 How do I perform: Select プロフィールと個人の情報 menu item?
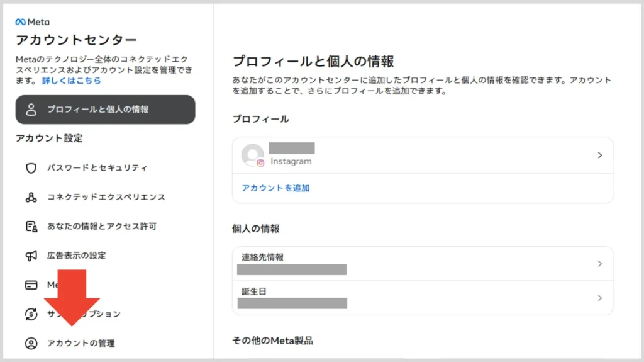[x=105, y=110]
